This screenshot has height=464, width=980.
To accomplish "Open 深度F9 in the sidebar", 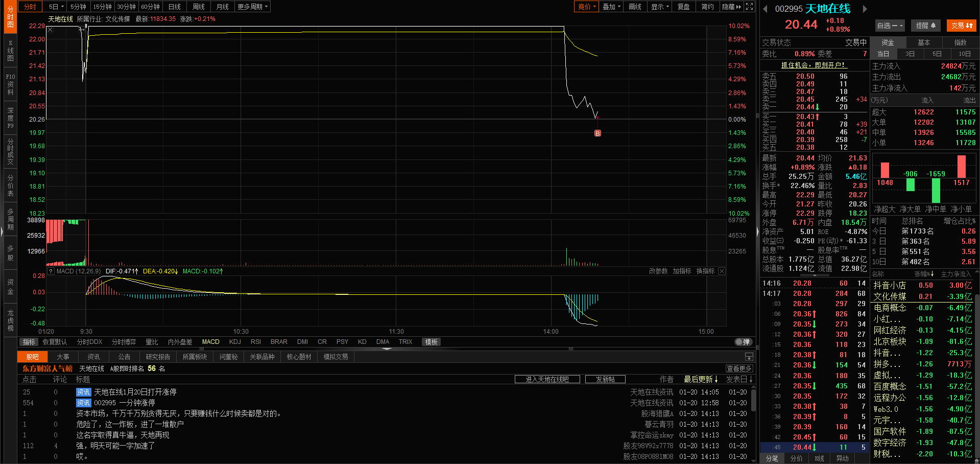I will tap(10, 118).
